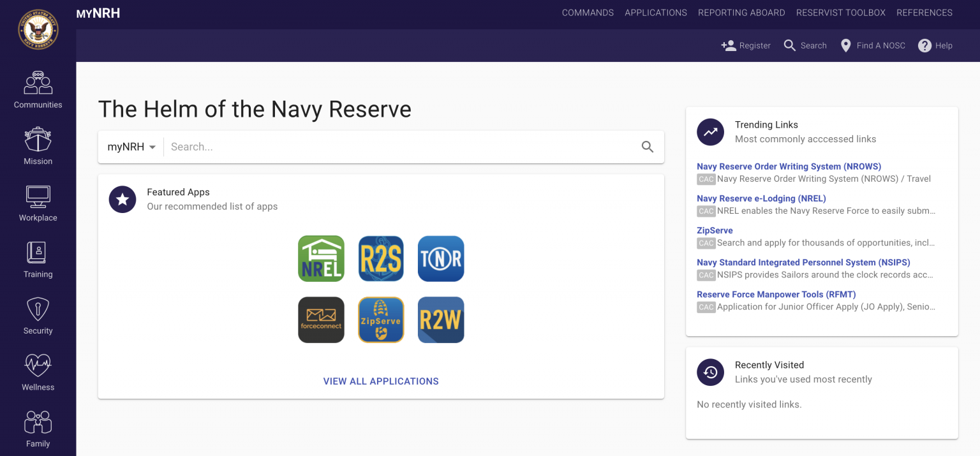Expand the myNRH search scope dropdown
This screenshot has width=980, height=456.
131,147
